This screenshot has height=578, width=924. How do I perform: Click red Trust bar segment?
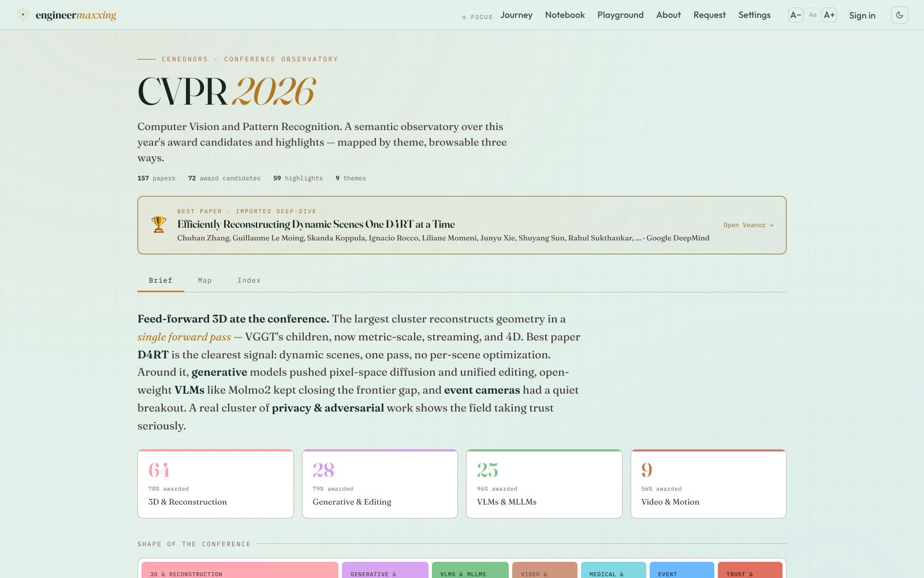tap(750, 570)
